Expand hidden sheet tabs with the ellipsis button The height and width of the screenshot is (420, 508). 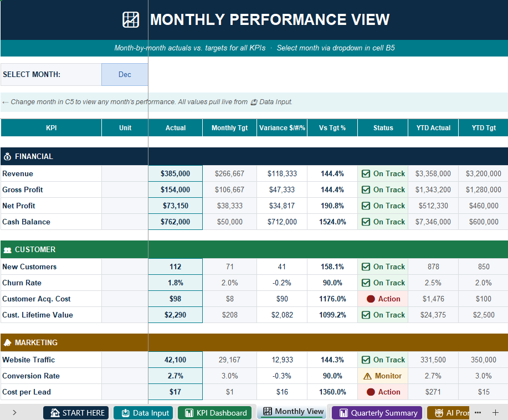[478, 413]
